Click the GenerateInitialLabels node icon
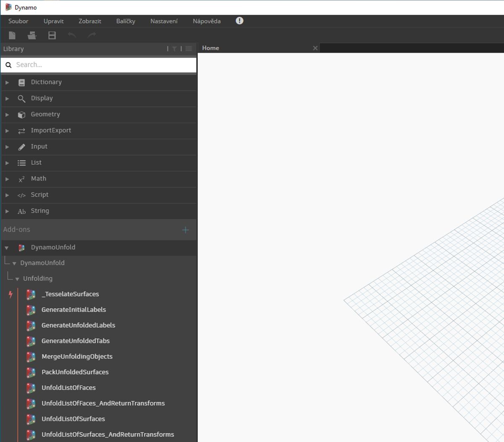Image resolution: width=504 pixels, height=442 pixels. pos(31,310)
